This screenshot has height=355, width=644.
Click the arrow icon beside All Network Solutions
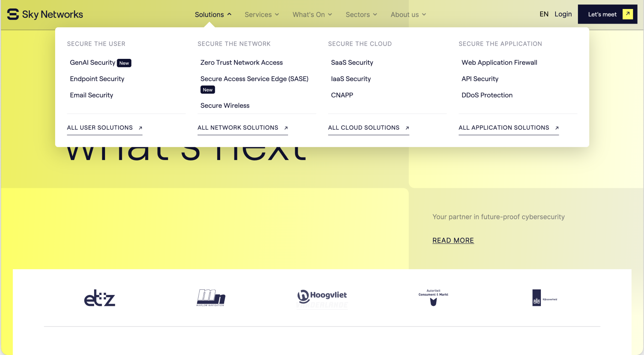click(x=286, y=128)
